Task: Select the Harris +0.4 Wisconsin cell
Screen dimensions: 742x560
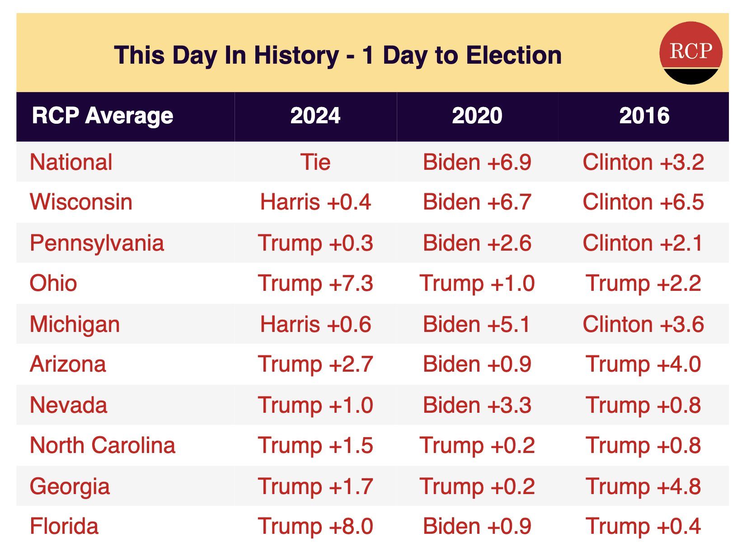Action: 315,202
